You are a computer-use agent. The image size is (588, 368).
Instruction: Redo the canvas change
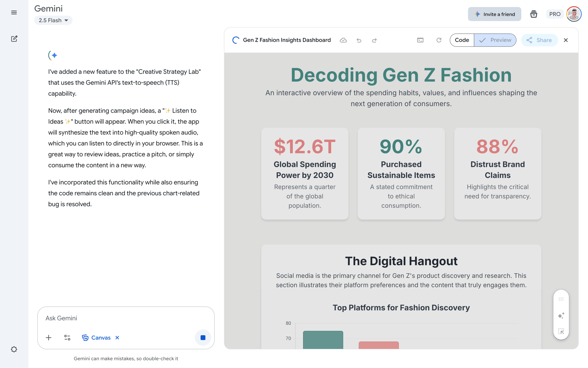(x=374, y=40)
